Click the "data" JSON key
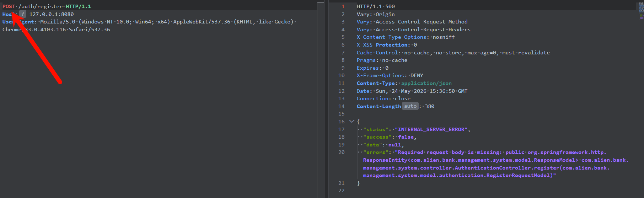Viewport: 644px width, 198px height. [372, 145]
